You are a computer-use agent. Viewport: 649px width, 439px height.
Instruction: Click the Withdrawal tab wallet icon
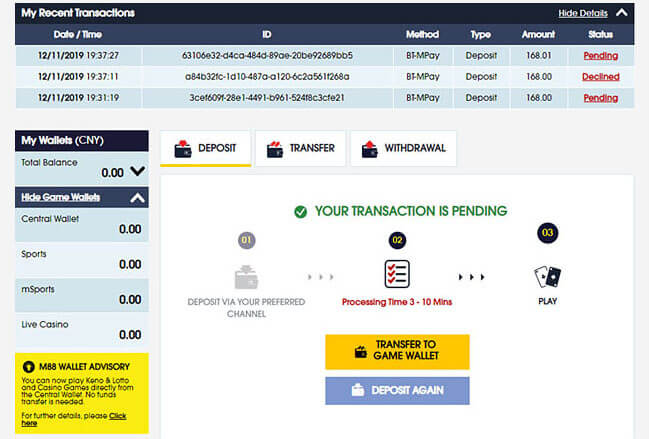(x=369, y=149)
